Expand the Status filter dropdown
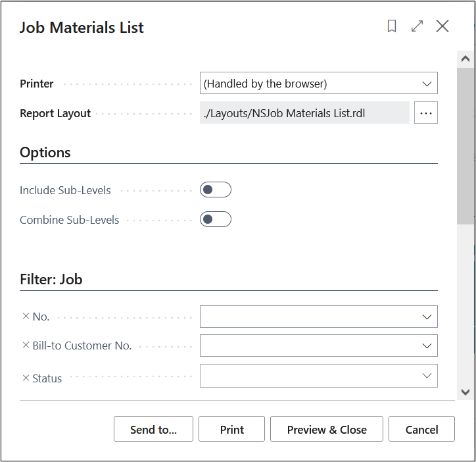 [x=426, y=376]
